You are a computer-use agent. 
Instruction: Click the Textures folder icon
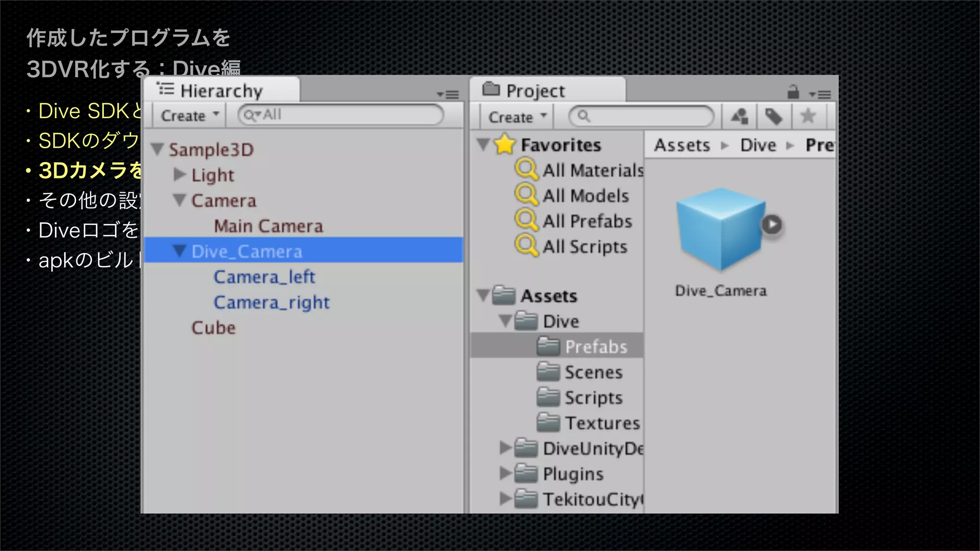[548, 422]
